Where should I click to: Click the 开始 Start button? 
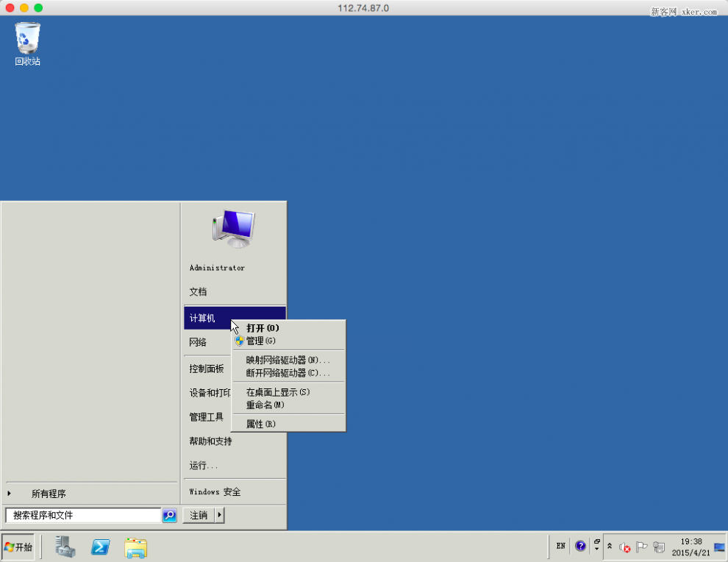18,547
